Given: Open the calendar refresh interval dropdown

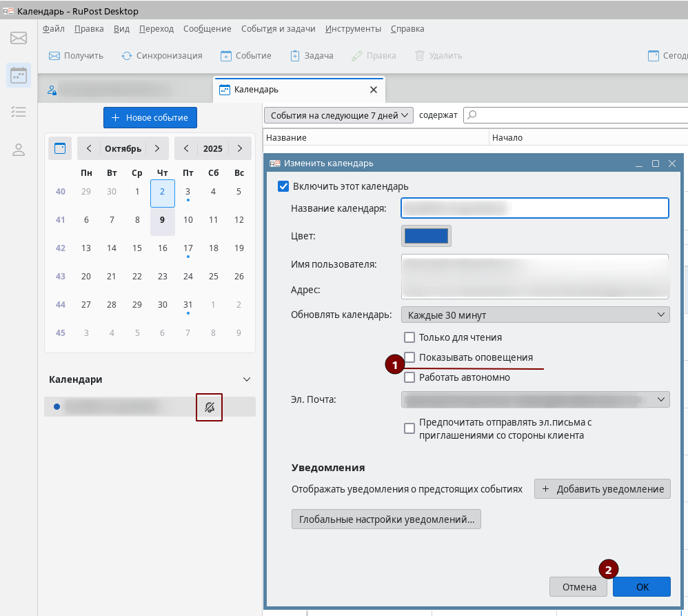Looking at the screenshot, I should pos(535,315).
